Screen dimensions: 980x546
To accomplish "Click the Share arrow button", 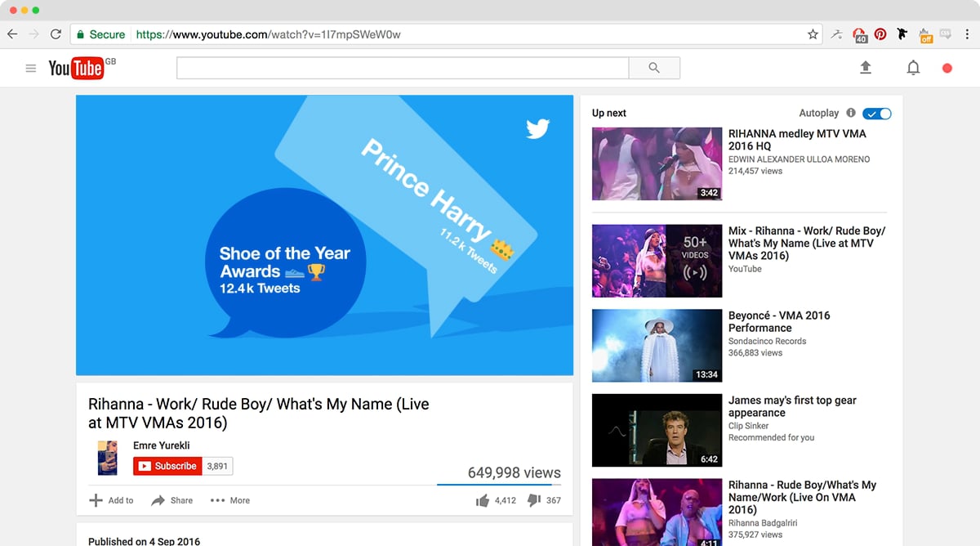I will [x=172, y=500].
